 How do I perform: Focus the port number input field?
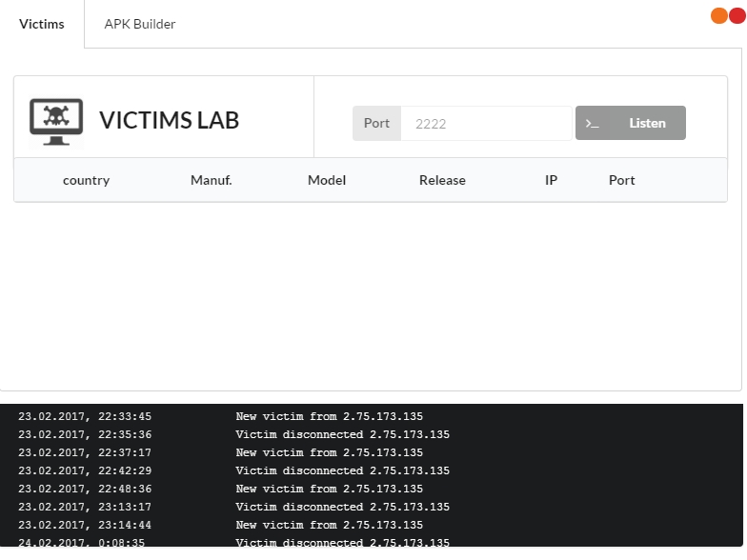[486, 123]
